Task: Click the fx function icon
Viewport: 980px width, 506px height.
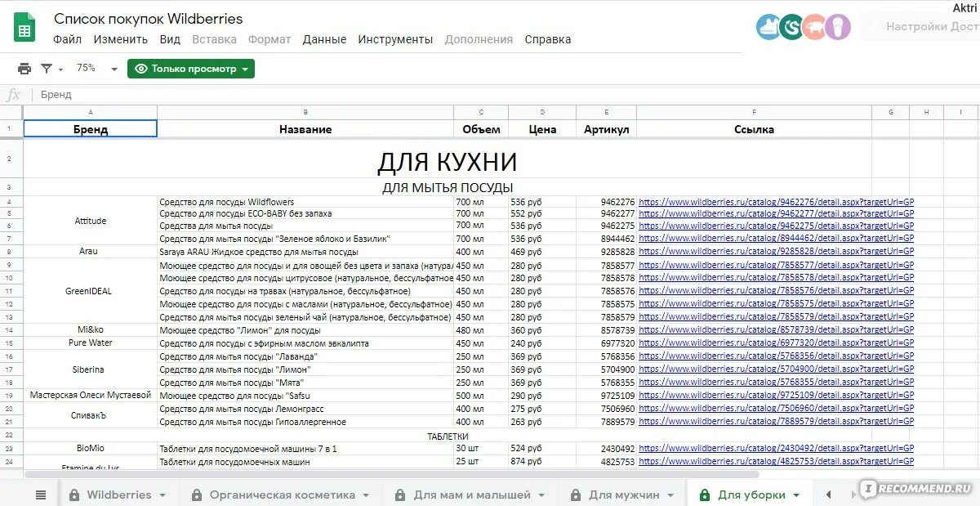Action: tap(13, 95)
